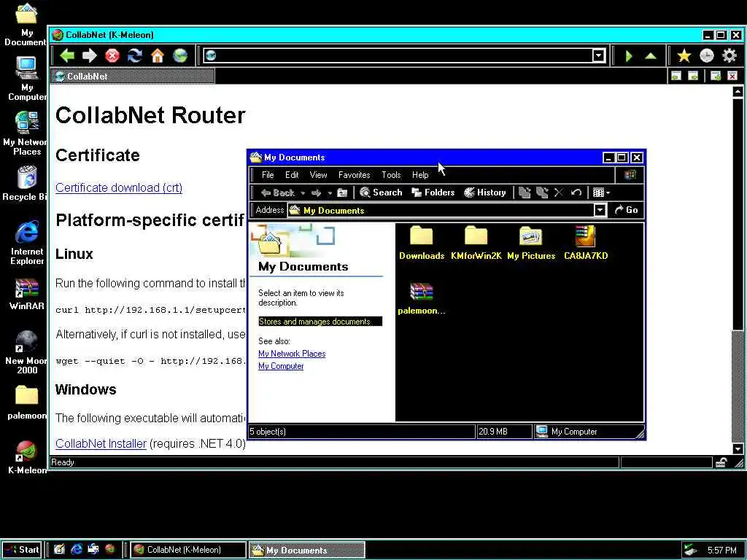The height and width of the screenshot is (560, 747).
Task: Open My Network Places link in Explorer pane
Action: (292, 354)
